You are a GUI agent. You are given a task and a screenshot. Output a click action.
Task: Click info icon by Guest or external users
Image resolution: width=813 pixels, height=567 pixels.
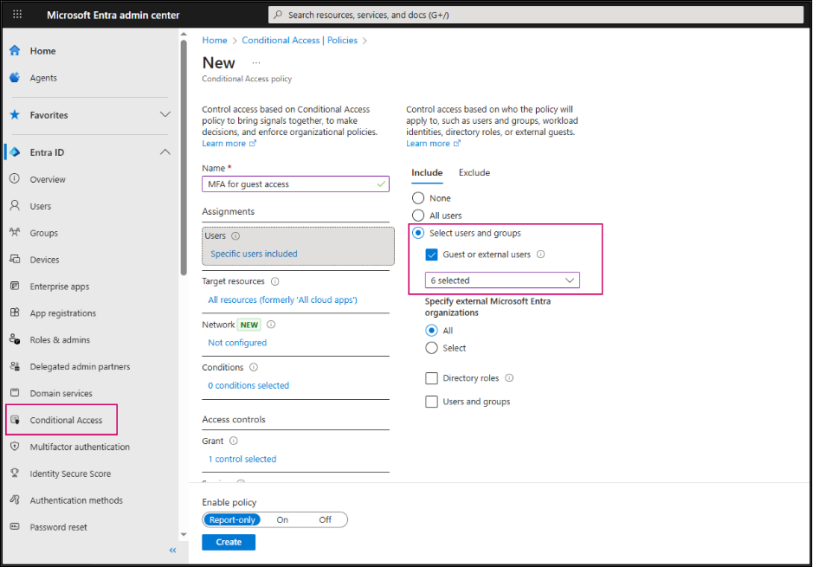[x=540, y=254]
